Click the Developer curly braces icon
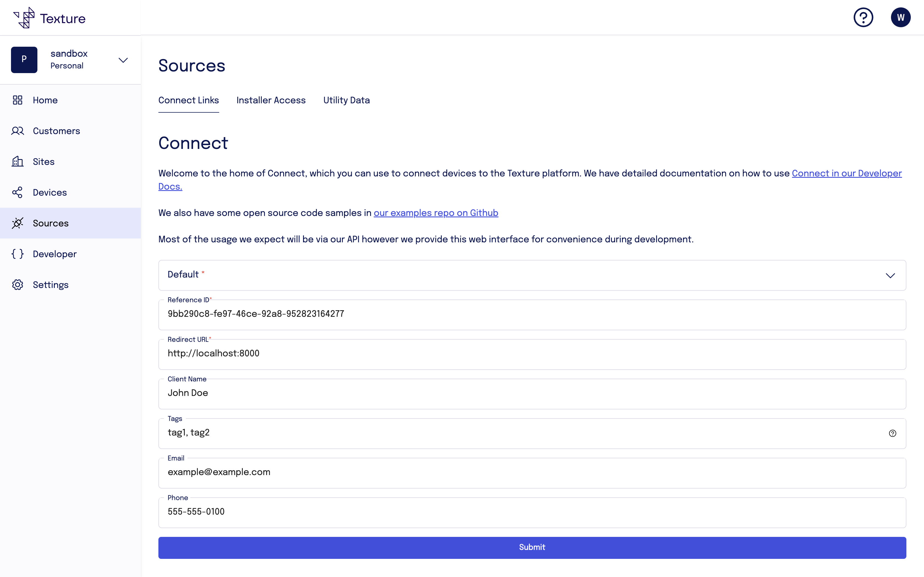The image size is (924, 577). 18,254
